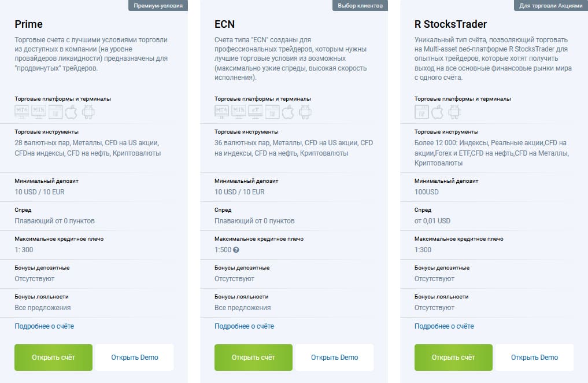Click the MT4 platform icon under ECN
This screenshot has width=588, height=383.
pos(221,112)
